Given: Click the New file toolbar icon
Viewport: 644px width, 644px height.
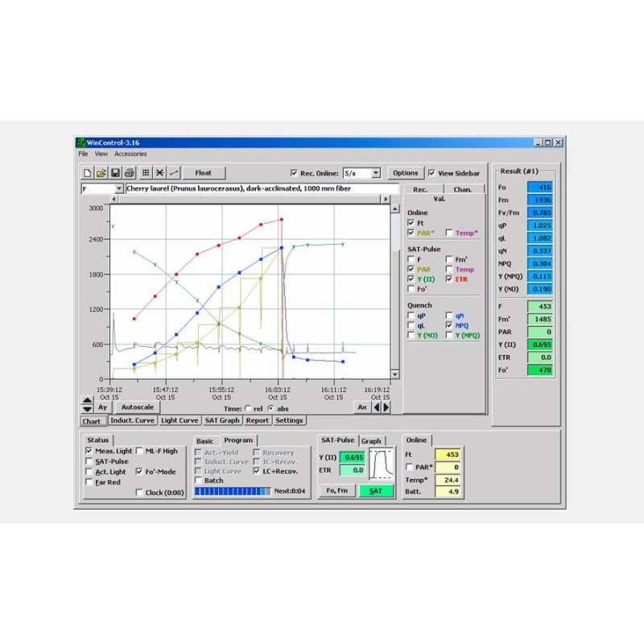Looking at the screenshot, I should tap(88, 173).
